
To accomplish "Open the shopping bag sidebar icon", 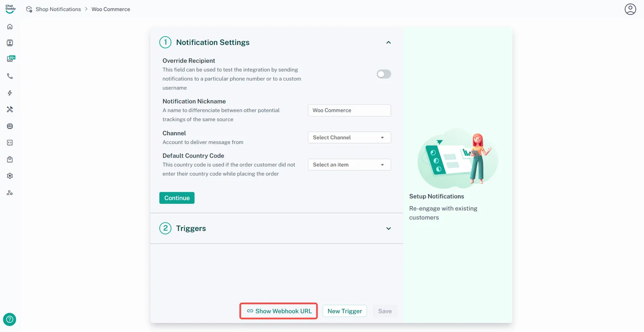I will [10, 160].
